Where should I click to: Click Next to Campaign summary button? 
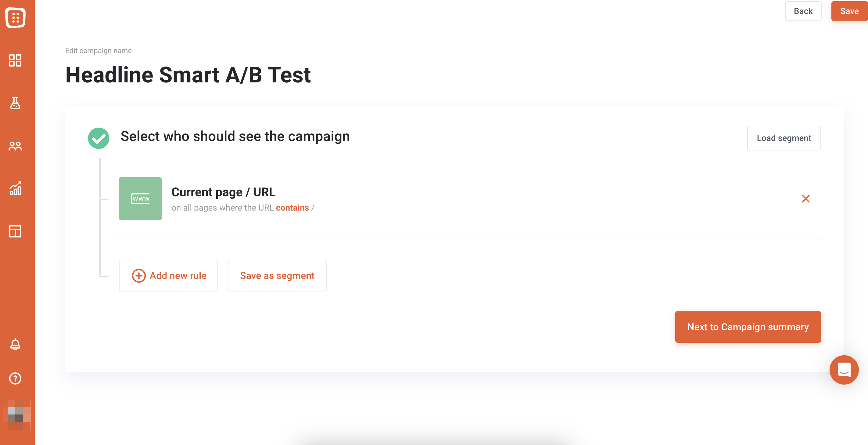point(748,327)
